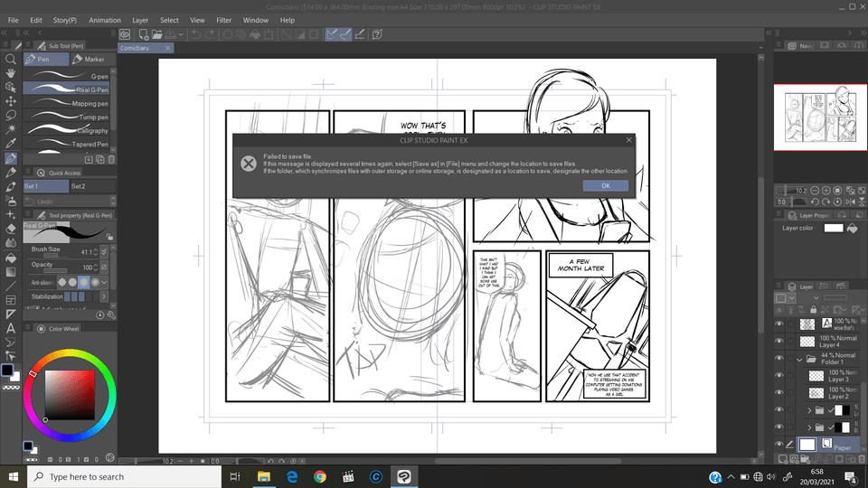Open Chrome from the taskbar
The image size is (868, 488).
click(320, 476)
